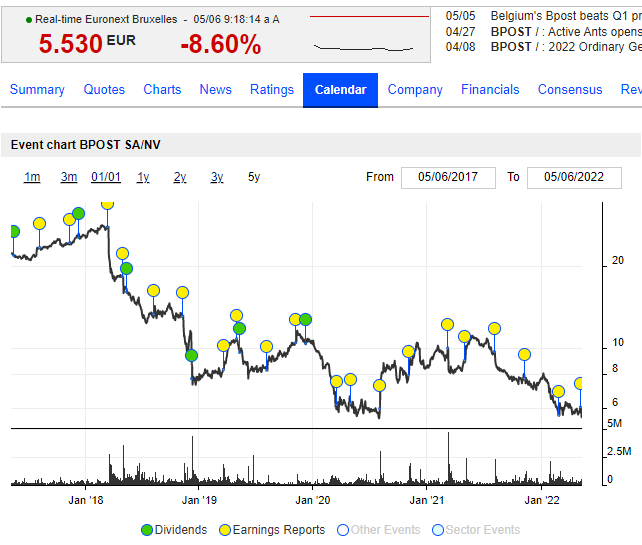
Task: Open the 04/08 2022 Ordinary General news
Action: tap(566, 47)
